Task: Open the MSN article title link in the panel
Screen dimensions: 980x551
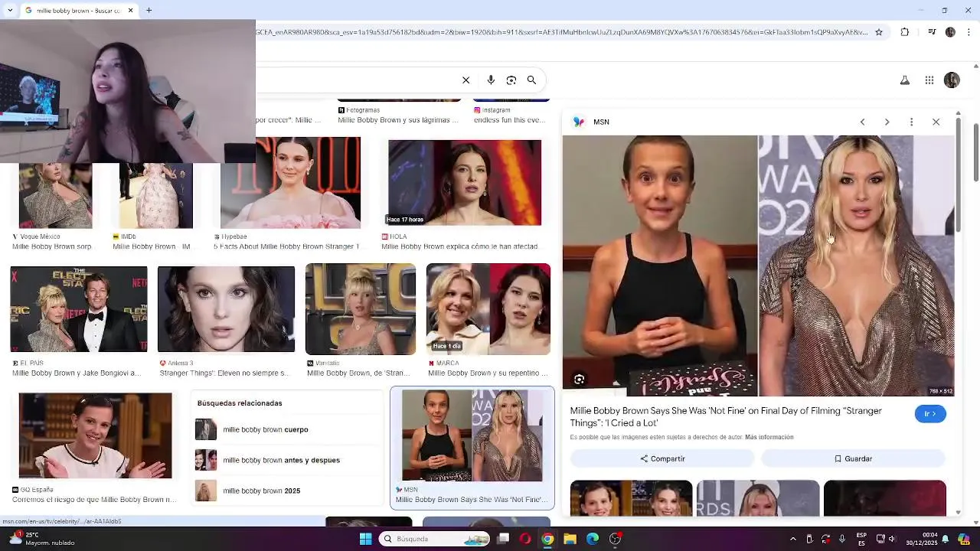Action: click(726, 417)
